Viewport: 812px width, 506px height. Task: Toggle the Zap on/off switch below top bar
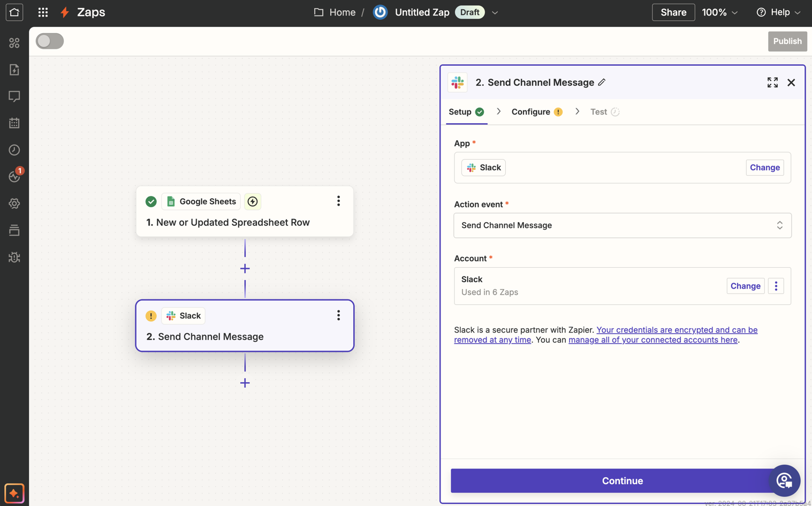tap(49, 41)
